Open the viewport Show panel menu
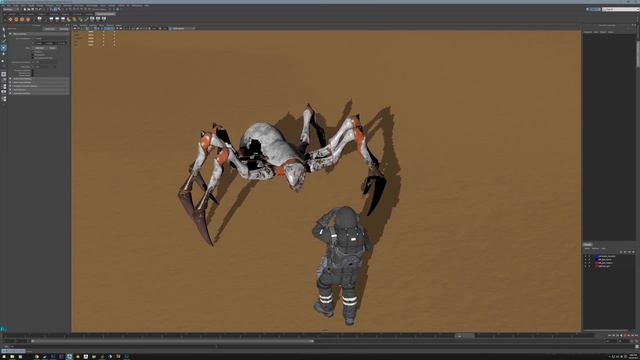This screenshot has height=360, width=640. coord(100,25)
